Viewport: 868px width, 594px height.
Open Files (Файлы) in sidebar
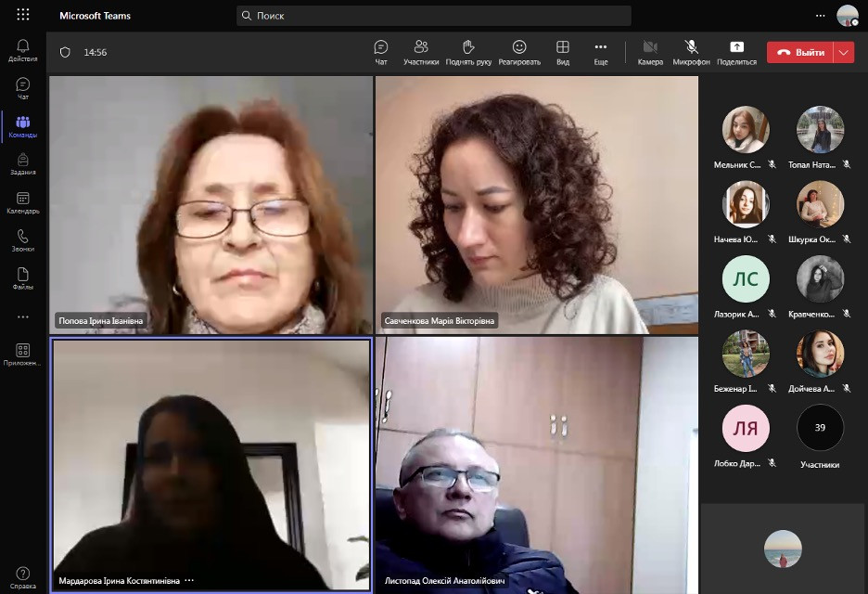(x=22, y=278)
